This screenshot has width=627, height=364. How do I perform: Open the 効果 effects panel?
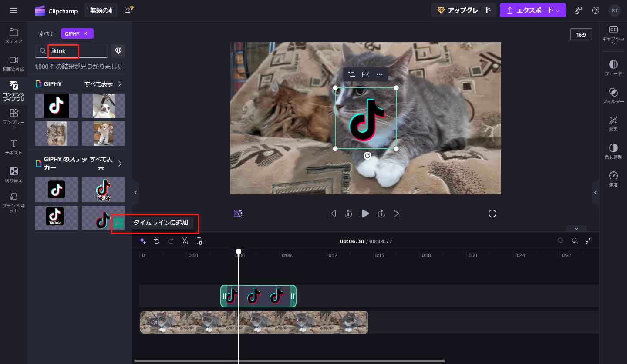pyautogui.click(x=613, y=124)
